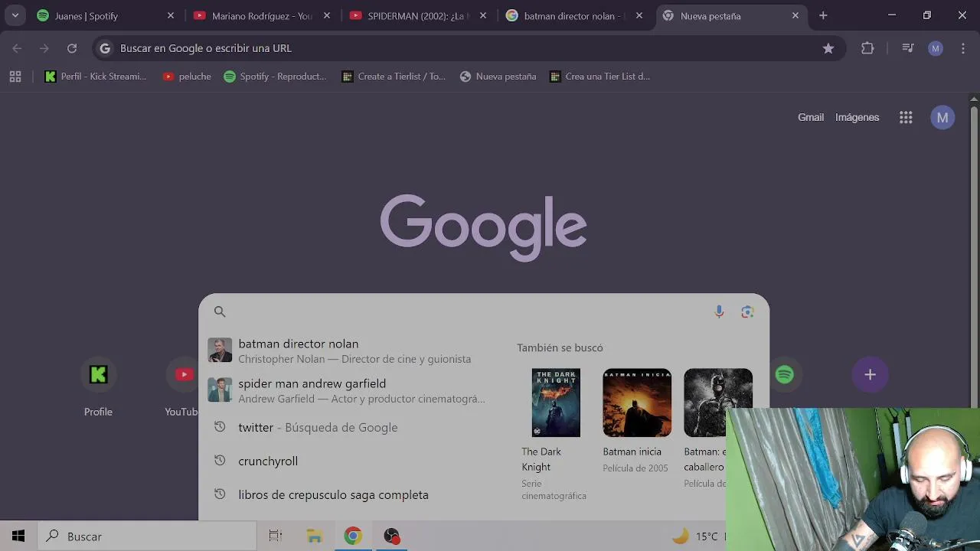Click the taskbar Buscar search box
Screen dimensions: 980x551
click(147, 536)
